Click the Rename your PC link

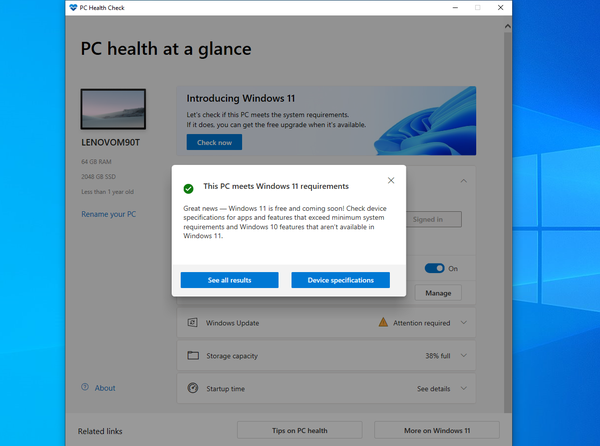coord(109,214)
